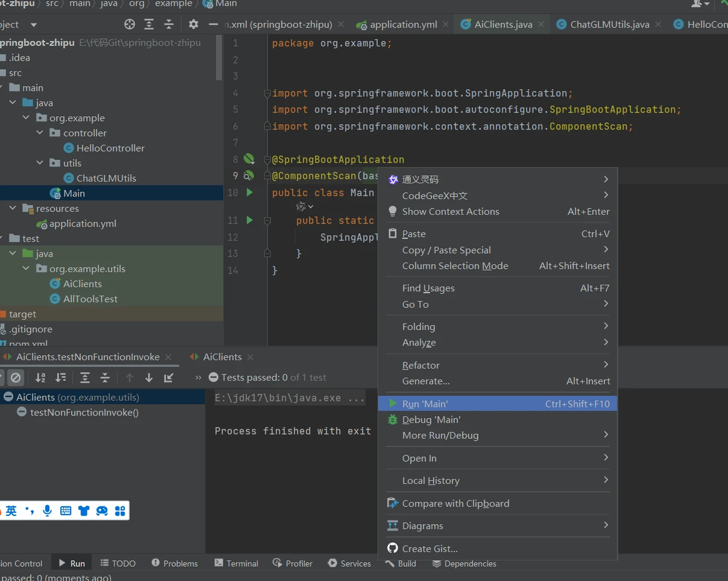Toggle sort by duration in test panel

pos(61,378)
